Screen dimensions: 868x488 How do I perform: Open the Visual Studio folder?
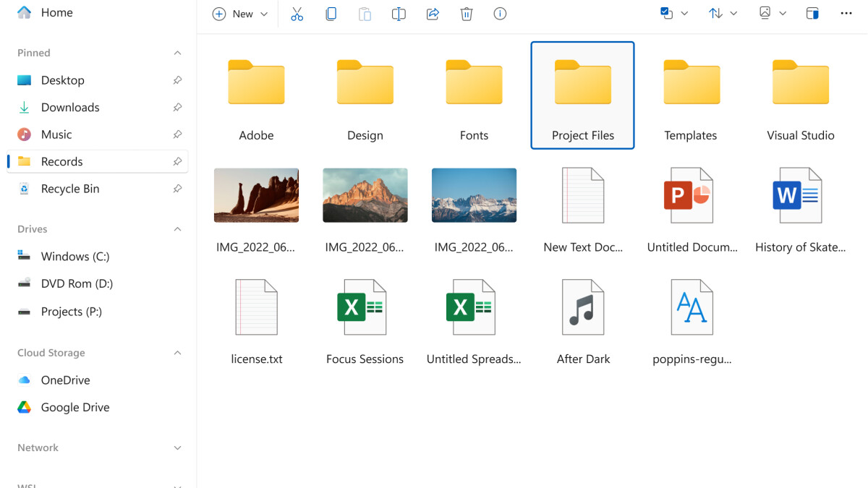[x=800, y=95]
